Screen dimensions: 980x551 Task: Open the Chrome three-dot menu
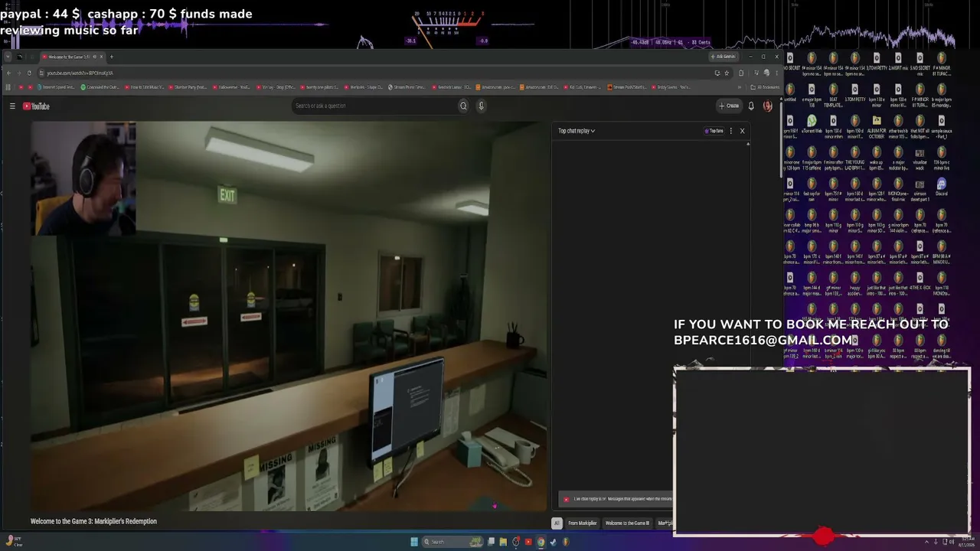(776, 73)
